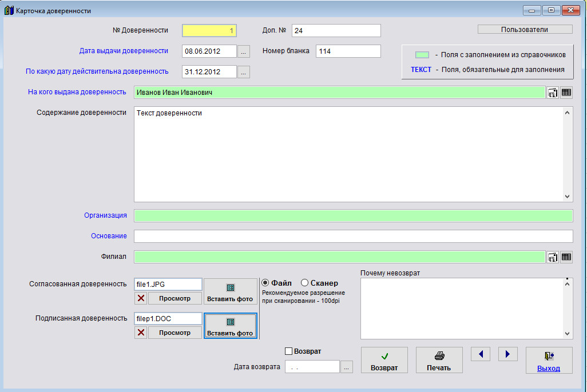
Task: Open date picker for validity end date
Action: tap(244, 72)
